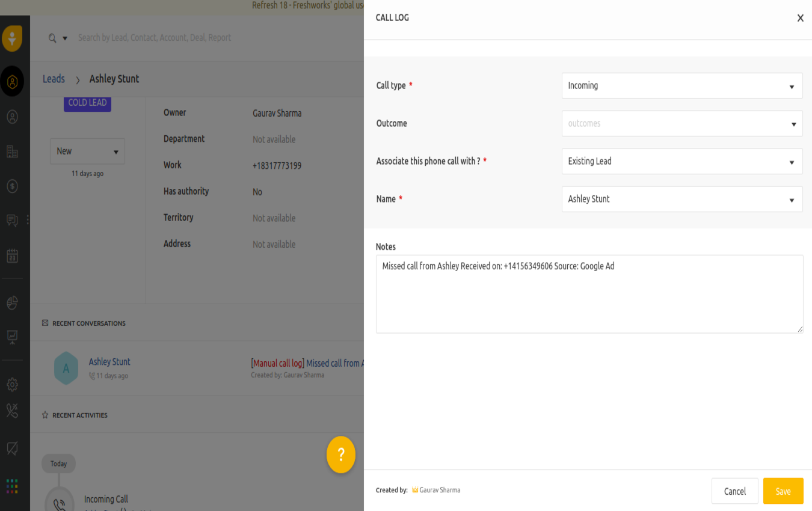The width and height of the screenshot is (812, 511).
Task: Open the Deals dollar-sign icon
Action: point(12,186)
